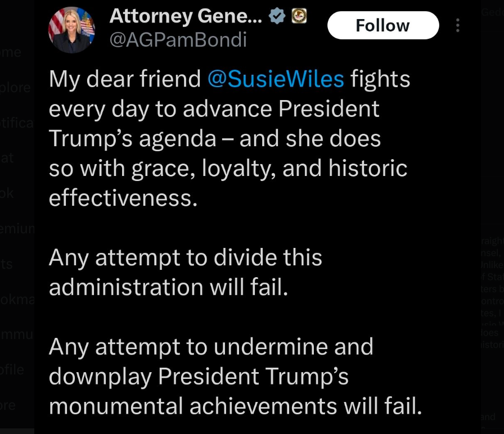This screenshot has width=504, height=434.
Task: Open the @SusieWiles mention link
Action: coord(276,79)
